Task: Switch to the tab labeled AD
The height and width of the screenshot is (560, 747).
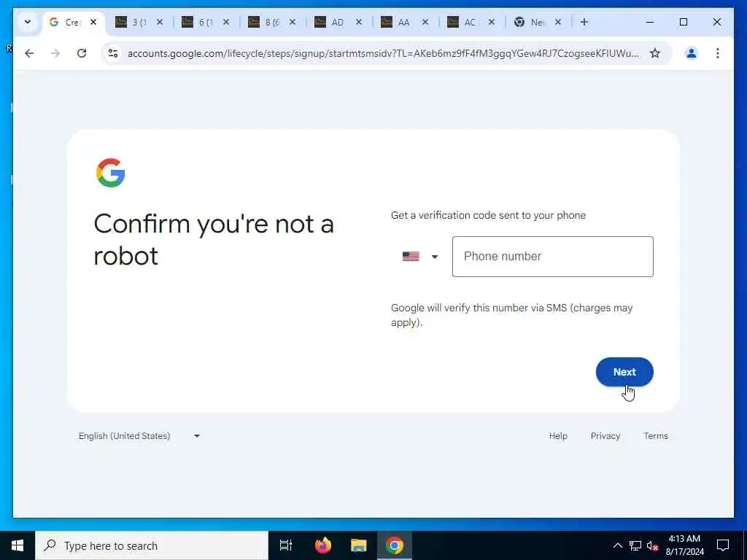Action: 333,23
